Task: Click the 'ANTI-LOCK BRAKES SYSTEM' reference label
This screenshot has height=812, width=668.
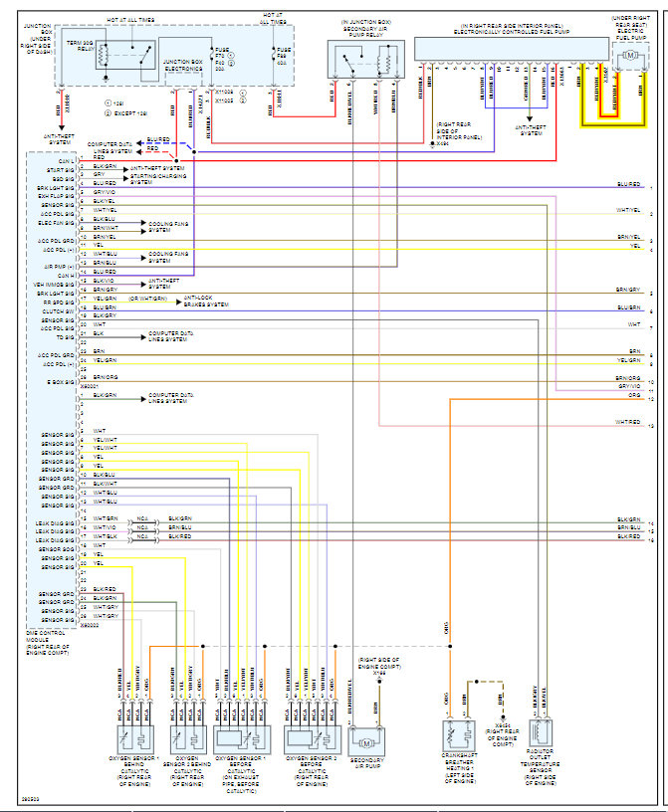Action: pyautogui.click(x=206, y=302)
